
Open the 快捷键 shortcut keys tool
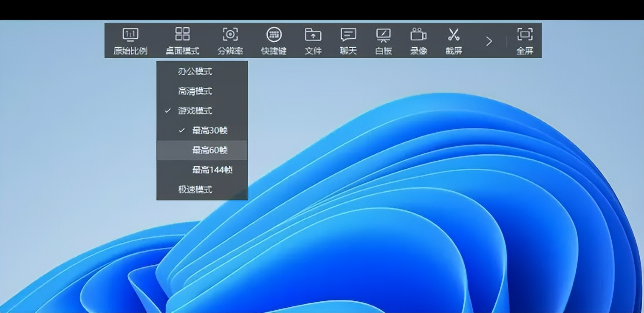pos(274,41)
